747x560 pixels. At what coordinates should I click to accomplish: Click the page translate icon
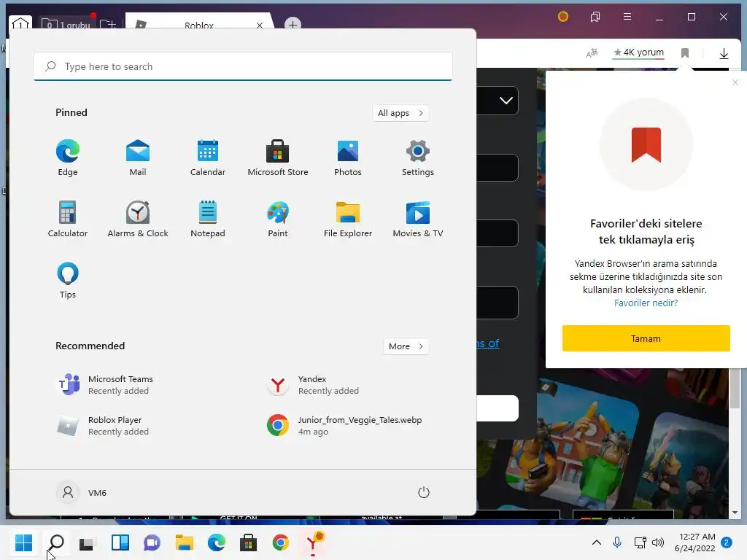[x=592, y=52]
